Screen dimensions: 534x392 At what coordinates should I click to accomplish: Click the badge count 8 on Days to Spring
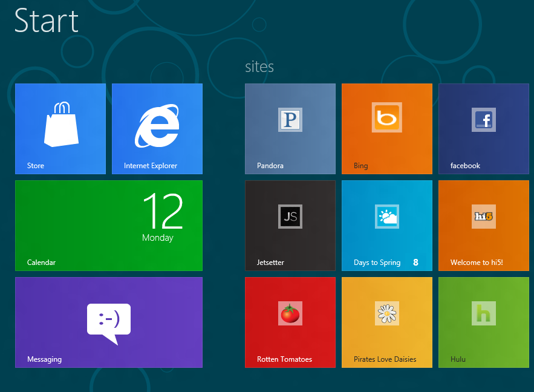(415, 263)
